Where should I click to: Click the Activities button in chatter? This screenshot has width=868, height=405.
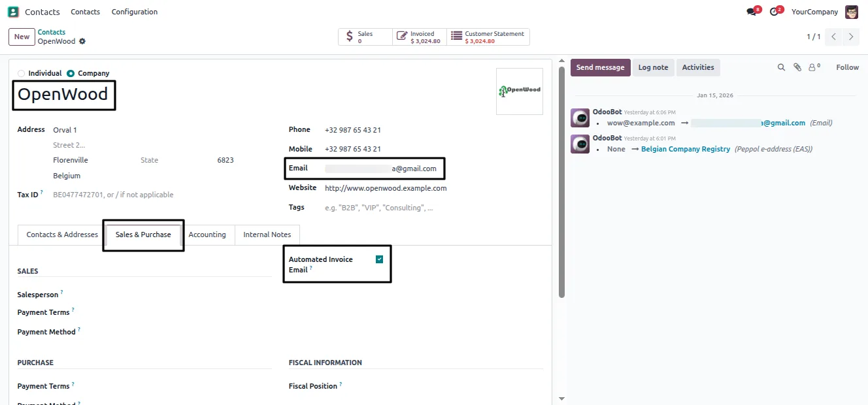[698, 67]
